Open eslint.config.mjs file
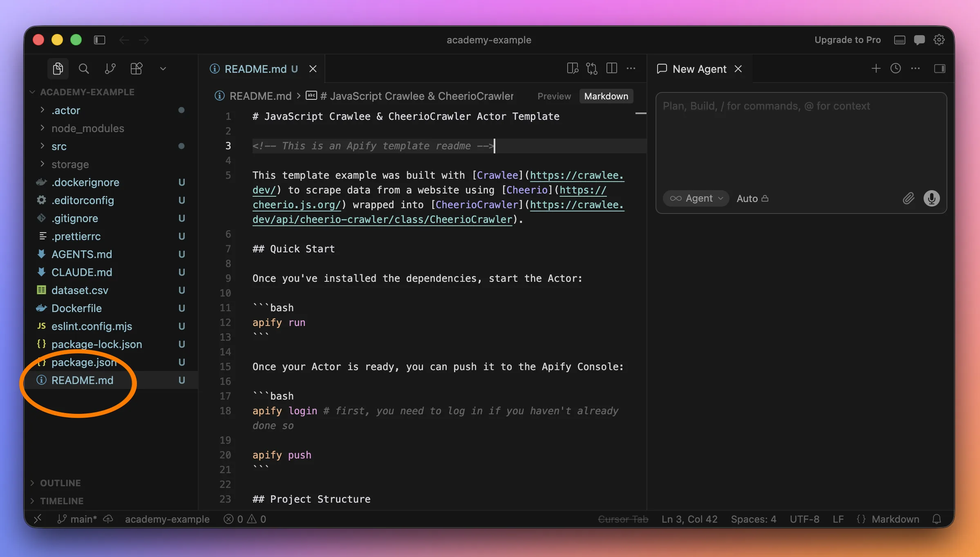The width and height of the screenshot is (980, 557). [111, 326]
